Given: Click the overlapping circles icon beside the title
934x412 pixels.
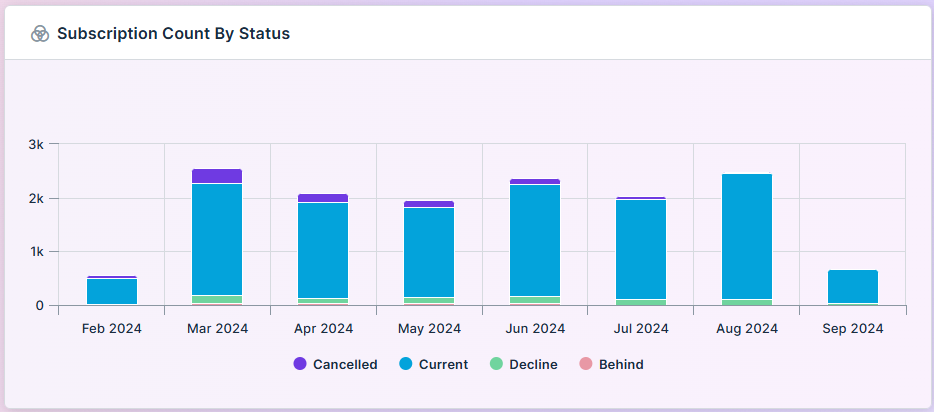Looking at the screenshot, I should pos(40,34).
